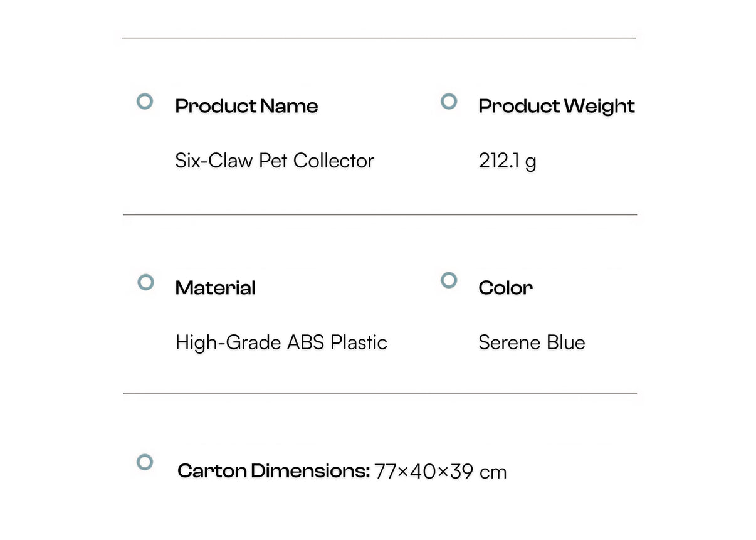The height and width of the screenshot is (540, 756).
Task: Click the circle bullet next to Material
Action: coord(145,282)
